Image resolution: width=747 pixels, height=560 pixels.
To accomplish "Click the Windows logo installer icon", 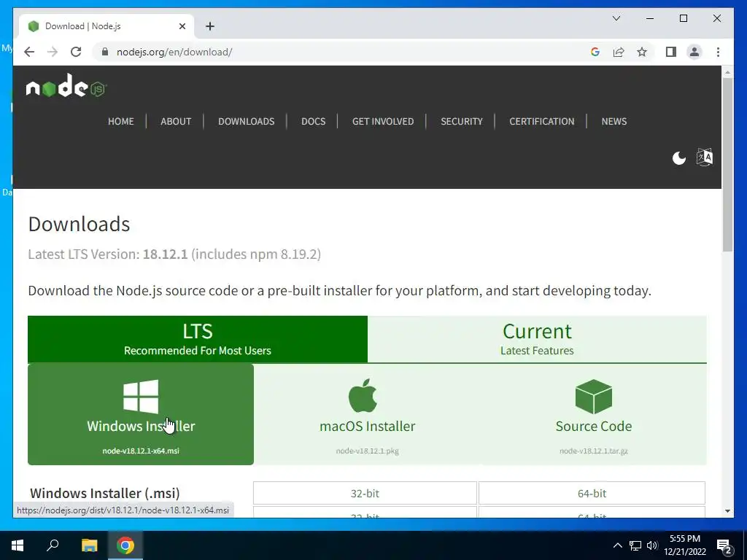I will [x=141, y=396].
